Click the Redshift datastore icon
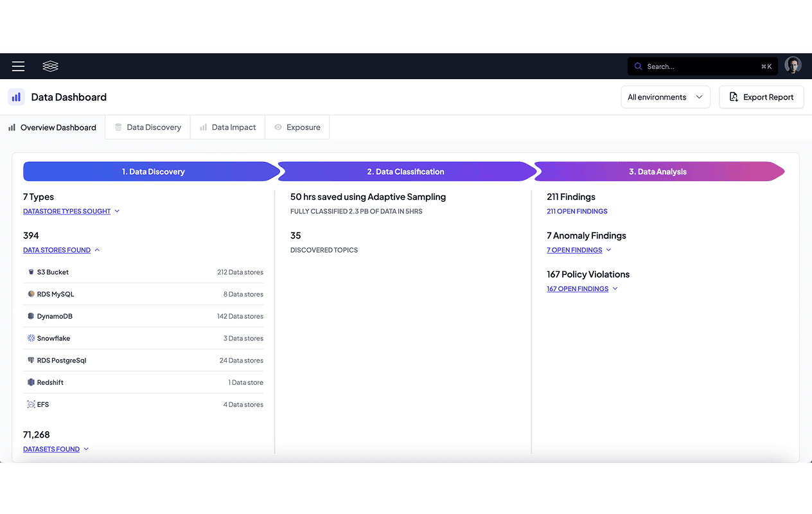This screenshot has height=514, width=812. pyautogui.click(x=30, y=382)
